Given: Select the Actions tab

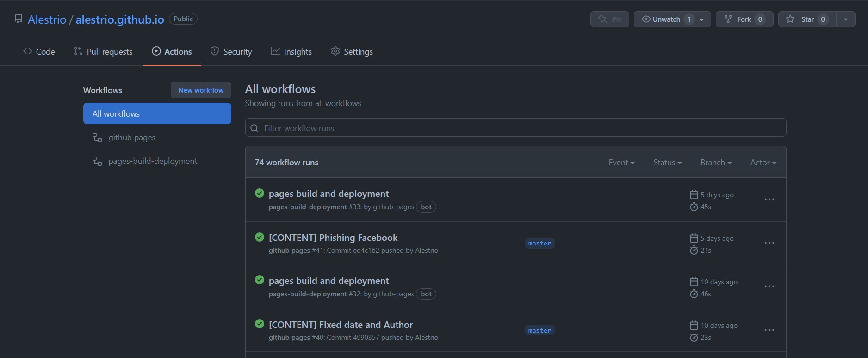Looking at the screenshot, I should point(172,51).
